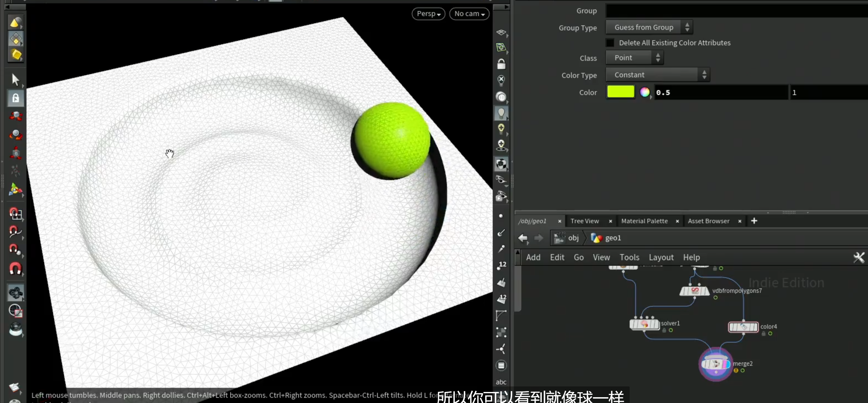Jump to obj level in path bar
868x403 pixels.
(567, 238)
